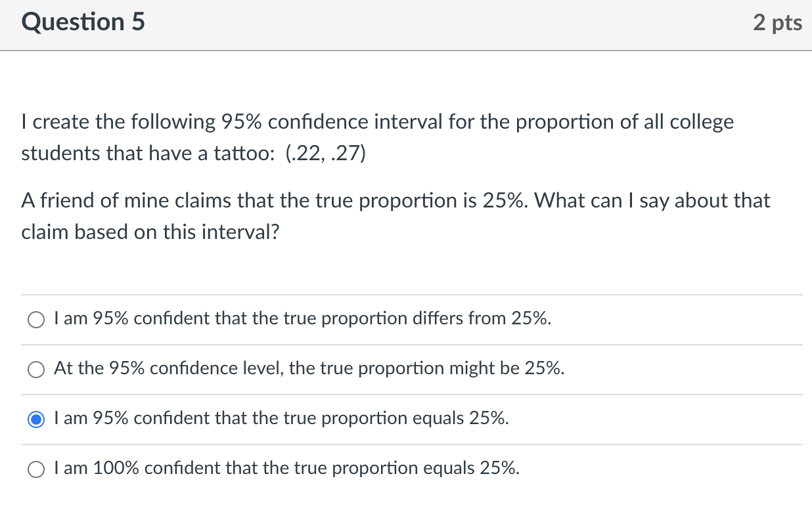The width and height of the screenshot is (812, 518).
Task: Click the 'Question 5' header text
Action: pos(82,22)
